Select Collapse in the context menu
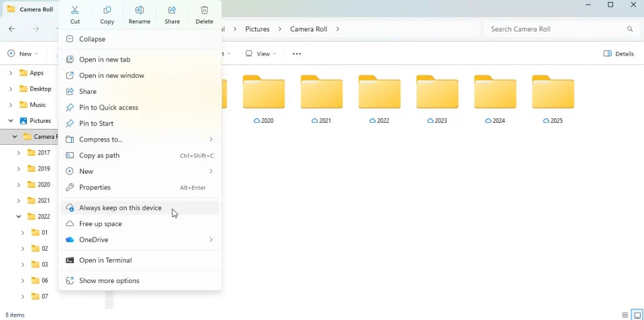Viewport: 644px width, 320px height. 140,39
